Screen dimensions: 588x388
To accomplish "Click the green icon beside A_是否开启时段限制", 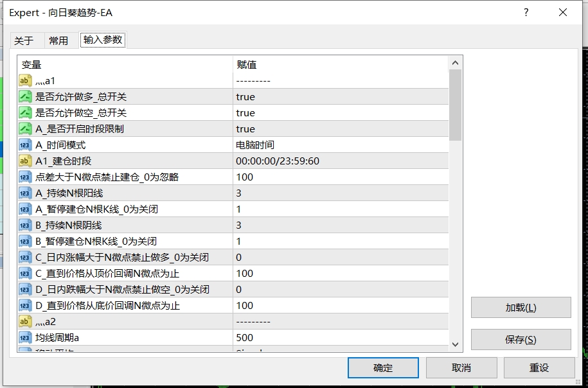I will tap(24, 129).
